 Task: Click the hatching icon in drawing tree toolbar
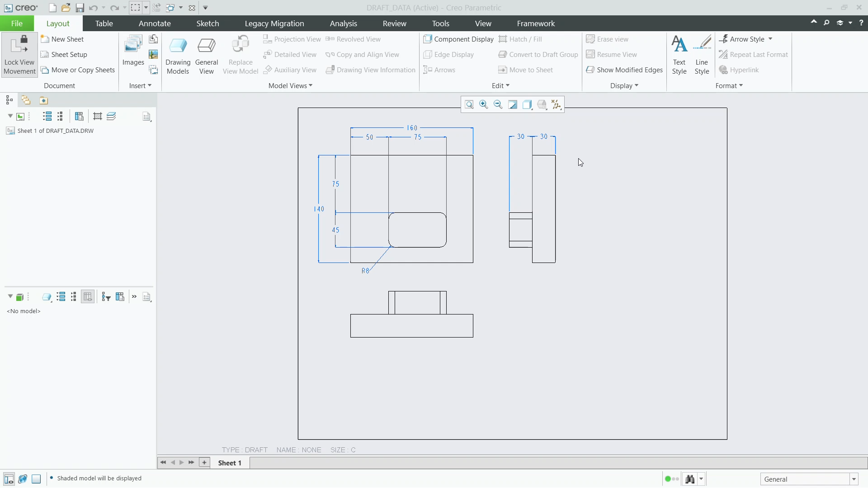point(97,117)
